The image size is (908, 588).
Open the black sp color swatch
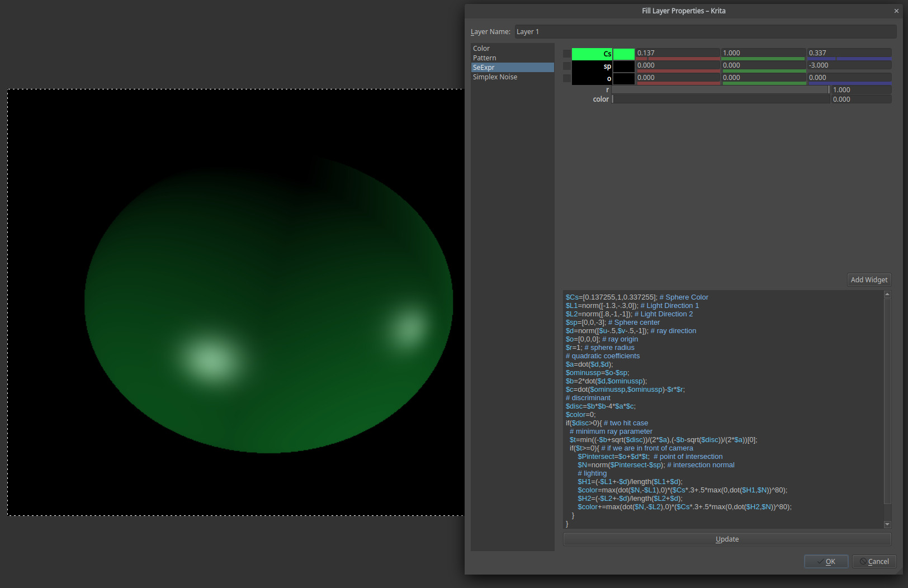[623, 67]
